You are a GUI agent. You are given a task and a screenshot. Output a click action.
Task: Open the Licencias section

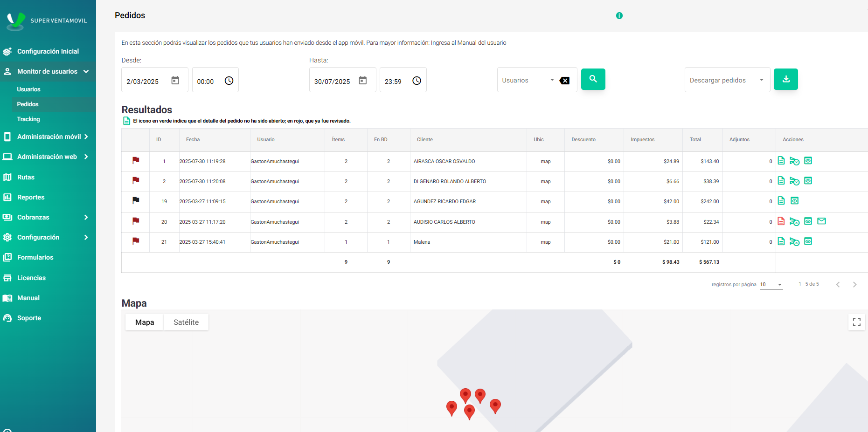click(31, 278)
